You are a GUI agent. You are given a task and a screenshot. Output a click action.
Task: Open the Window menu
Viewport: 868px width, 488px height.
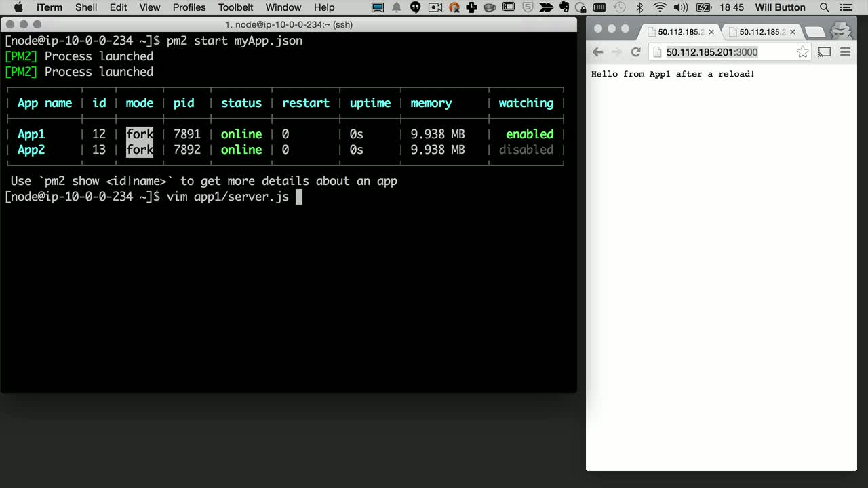click(283, 7)
